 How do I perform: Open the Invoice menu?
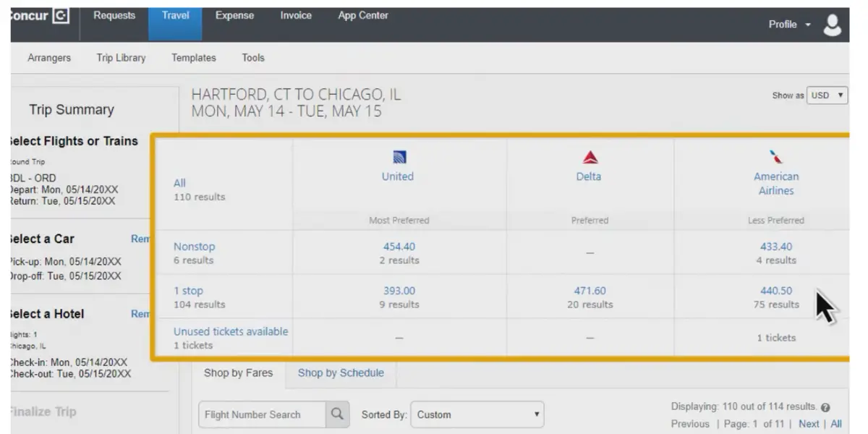coord(296,15)
